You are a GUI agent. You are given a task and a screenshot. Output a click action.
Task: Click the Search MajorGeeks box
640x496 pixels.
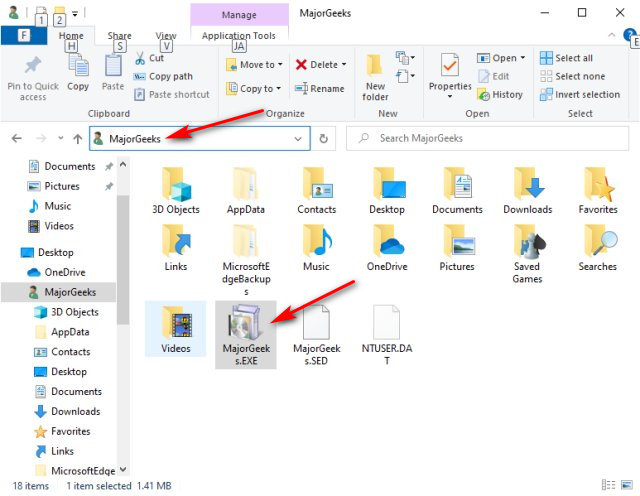coord(487,138)
